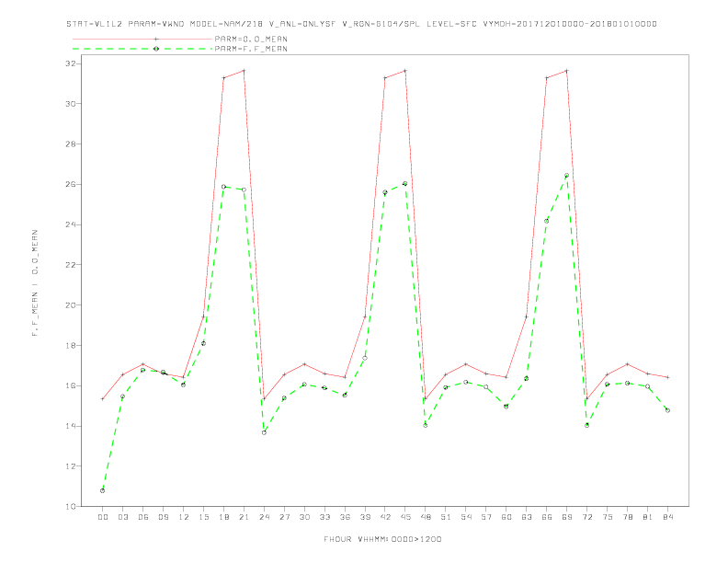Click the y-axis tick label 16

[71, 385]
